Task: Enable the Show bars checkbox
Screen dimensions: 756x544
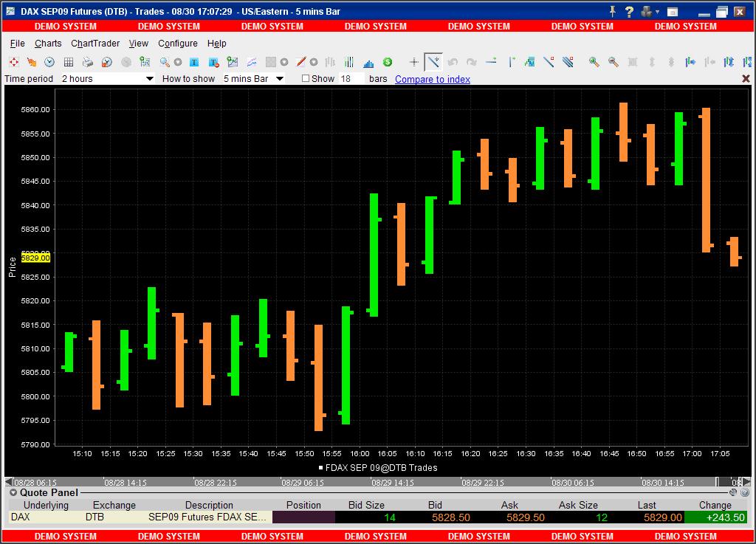Action: coord(304,78)
